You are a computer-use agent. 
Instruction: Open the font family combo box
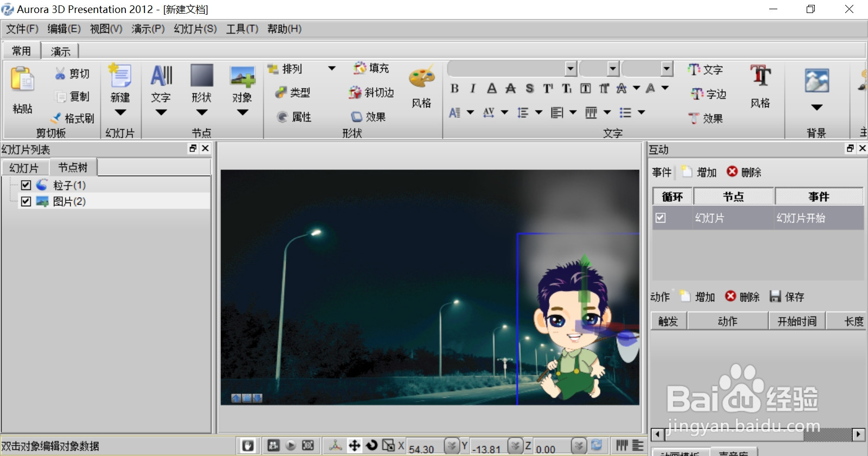tap(571, 68)
